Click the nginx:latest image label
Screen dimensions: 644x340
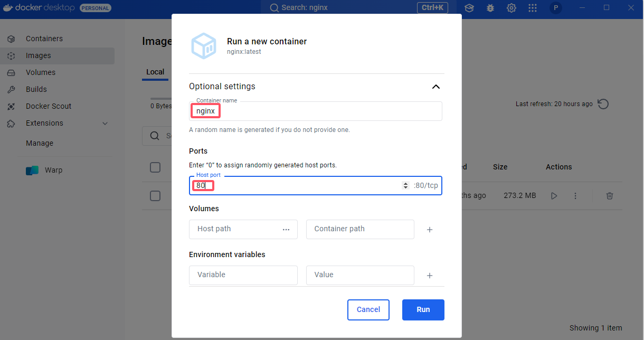point(244,52)
